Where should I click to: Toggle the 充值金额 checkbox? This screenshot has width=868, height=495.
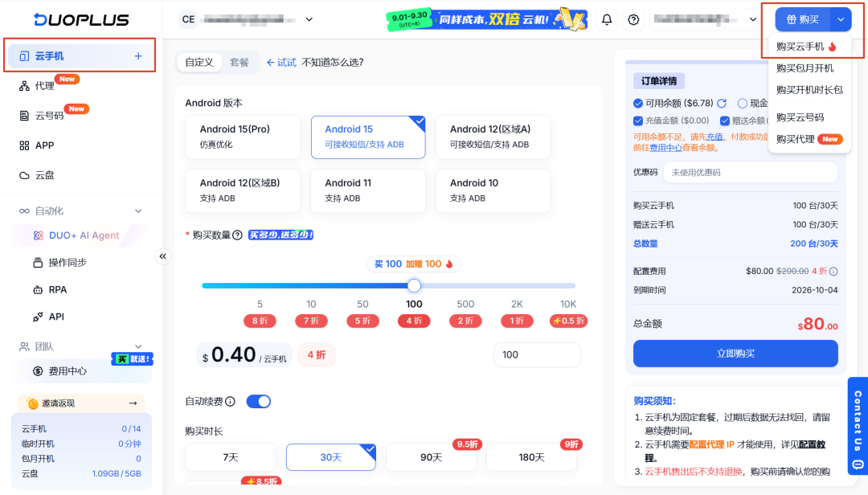tap(638, 121)
